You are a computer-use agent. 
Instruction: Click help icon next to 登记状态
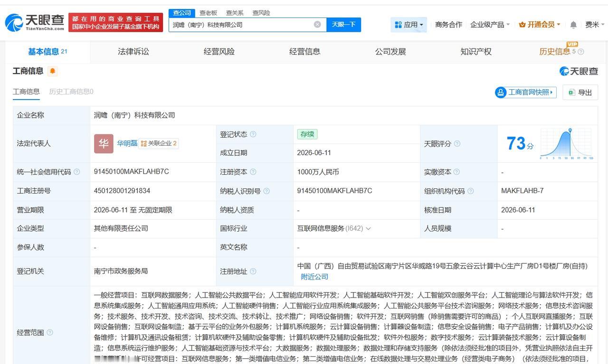[253, 134]
